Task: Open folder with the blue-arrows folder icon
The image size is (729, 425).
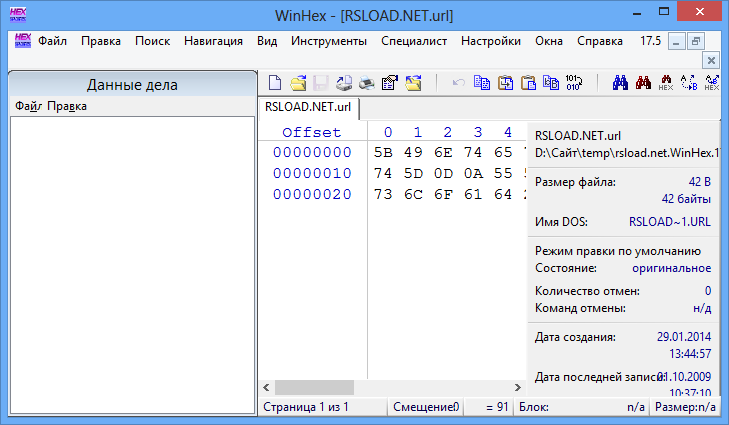Action: click(x=413, y=83)
